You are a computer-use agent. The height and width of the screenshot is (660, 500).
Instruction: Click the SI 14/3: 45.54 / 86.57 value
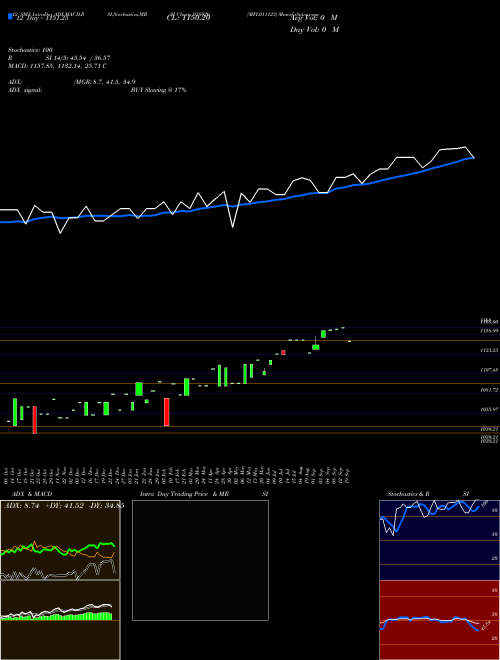click(x=78, y=58)
